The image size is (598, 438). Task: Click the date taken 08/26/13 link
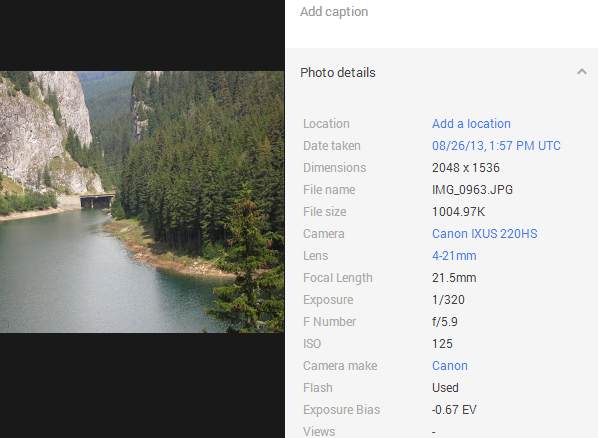[x=496, y=146]
